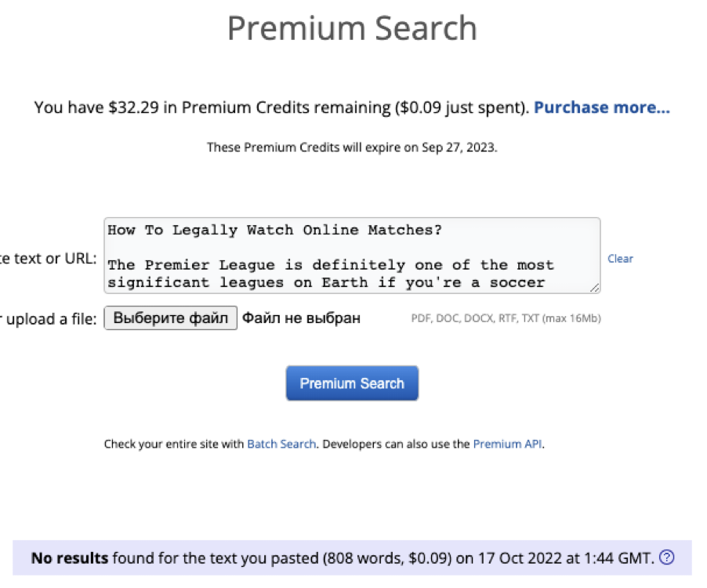Screen dimensions: 707x588
Task: Click the textarea resize handle corner
Action: click(x=596, y=289)
